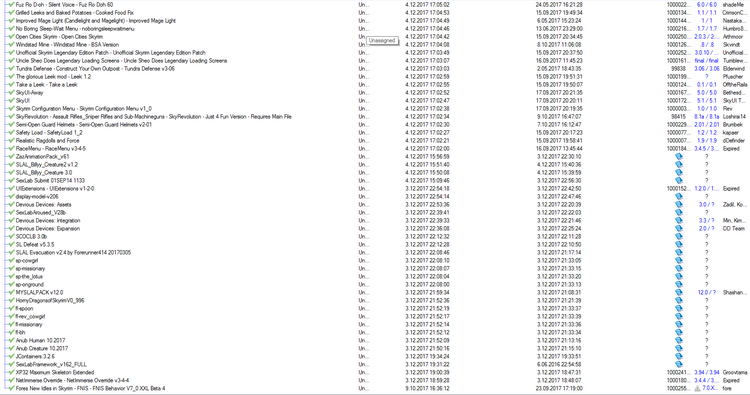Click the flag icon for Devious Devices: Assets
The height and width of the screenshot is (395, 750).
pyautogui.click(x=679, y=205)
